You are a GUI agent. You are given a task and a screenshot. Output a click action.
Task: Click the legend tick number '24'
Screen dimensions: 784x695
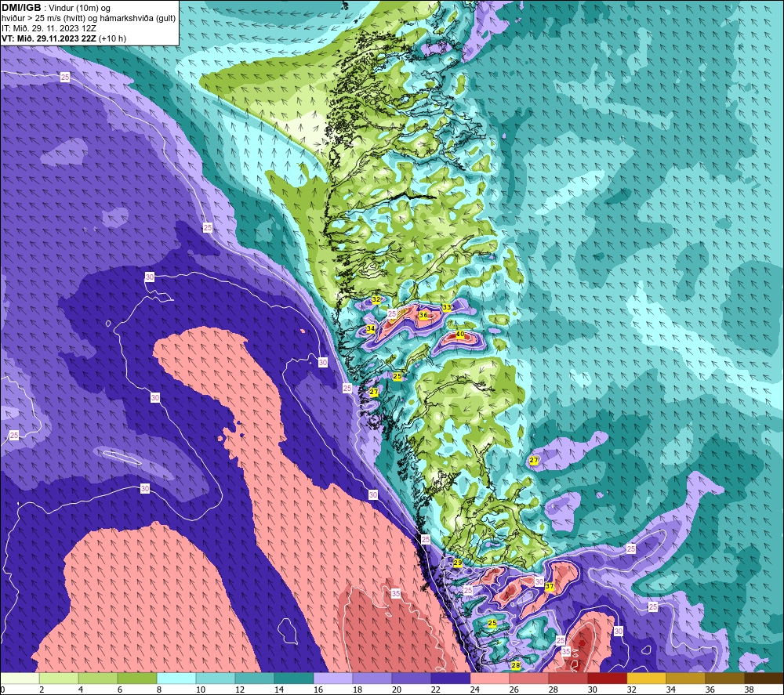(x=475, y=690)
